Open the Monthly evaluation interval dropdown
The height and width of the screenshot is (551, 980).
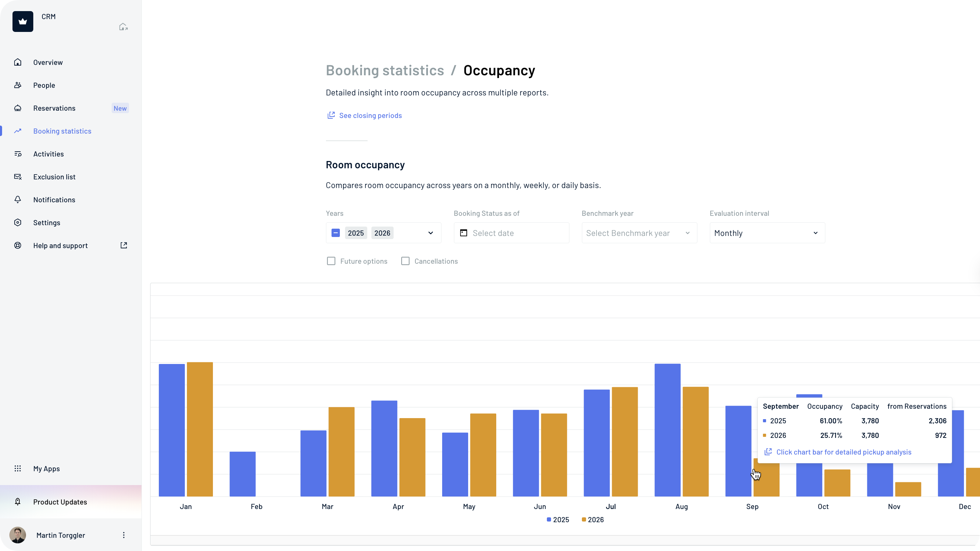[767, 233]
